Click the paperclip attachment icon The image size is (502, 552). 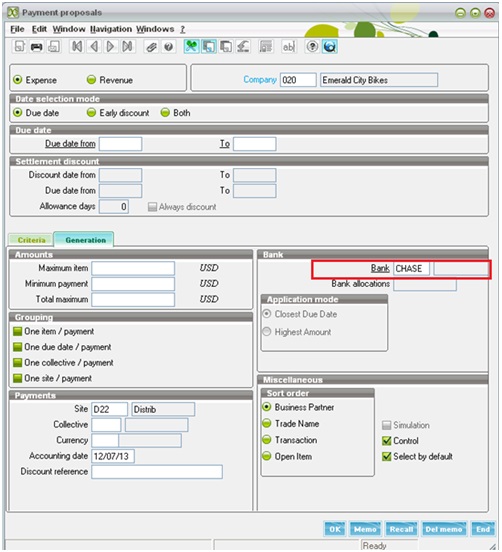[151, 46]
